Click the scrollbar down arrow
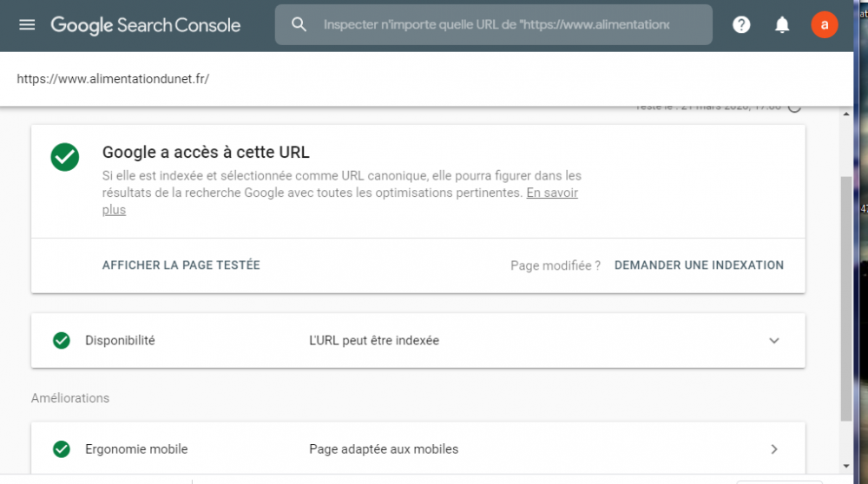This screenshot has width=868, height=484. 846,466
